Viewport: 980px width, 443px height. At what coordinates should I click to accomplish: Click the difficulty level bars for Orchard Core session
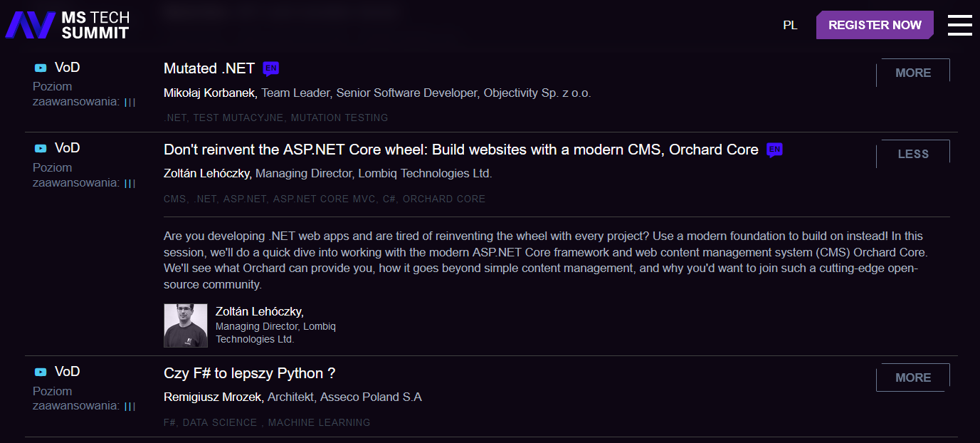coord(130,183)
